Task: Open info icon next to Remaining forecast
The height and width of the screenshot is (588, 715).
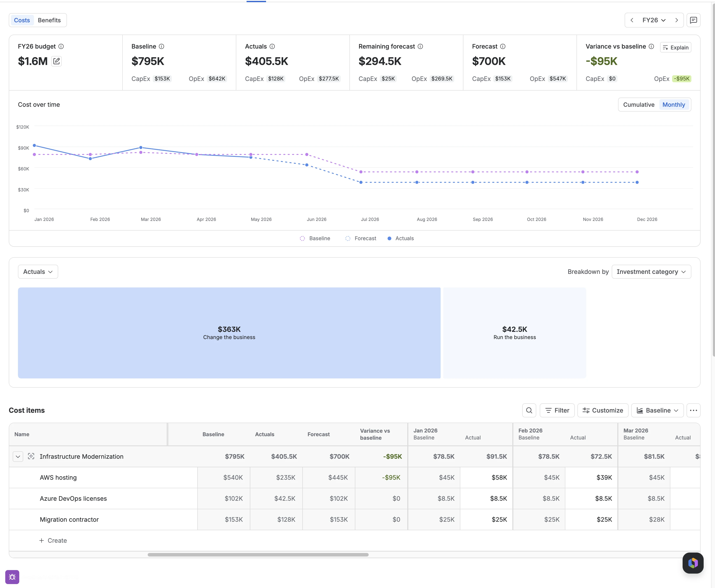Action: coord(420,46)
